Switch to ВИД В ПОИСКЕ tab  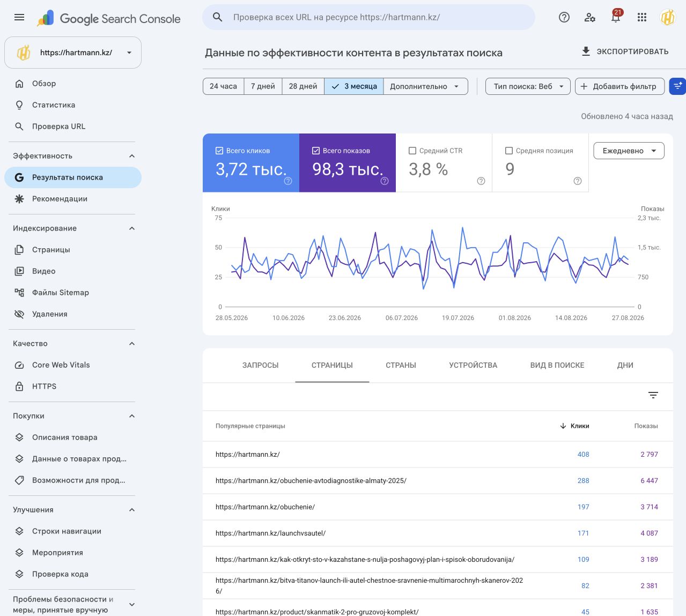557,365
